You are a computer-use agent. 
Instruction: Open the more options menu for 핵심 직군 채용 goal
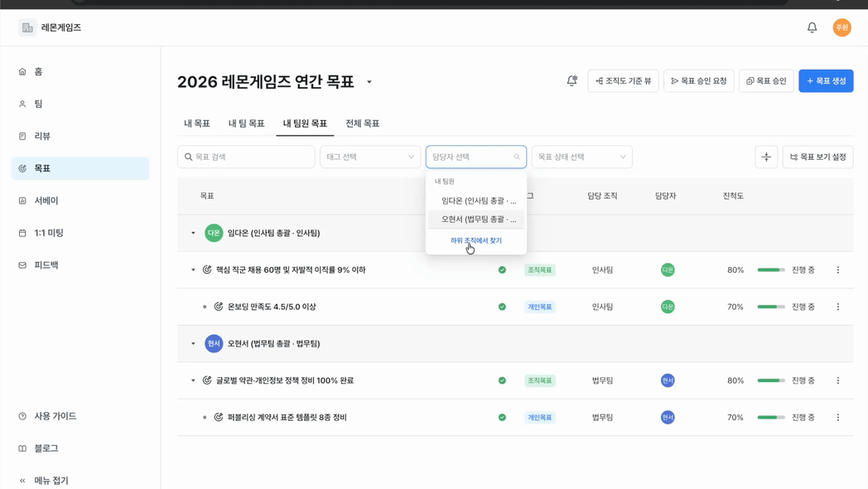[837, 269]
